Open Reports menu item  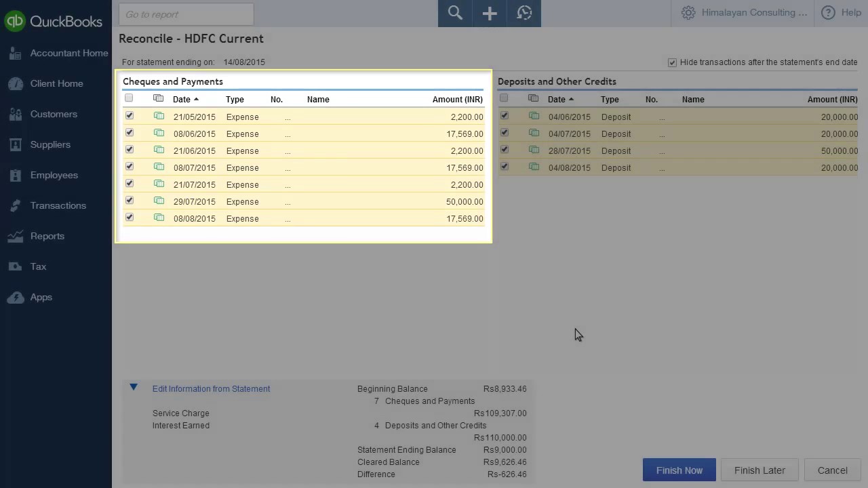(47, 237)
